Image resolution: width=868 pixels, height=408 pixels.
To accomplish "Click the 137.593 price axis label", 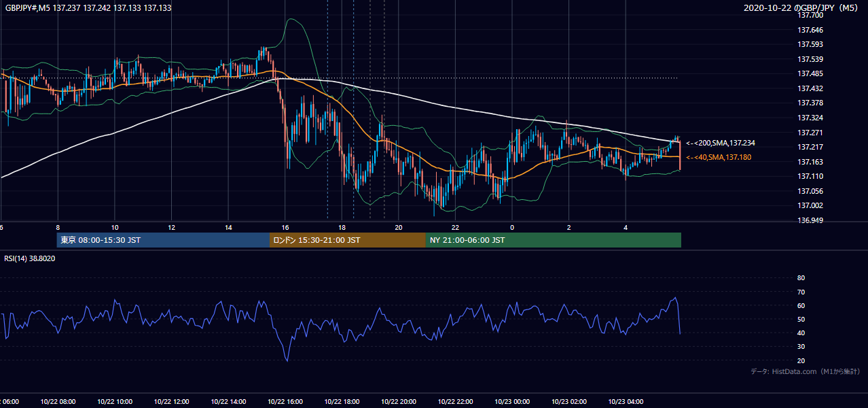I will [x=811, y=44].
